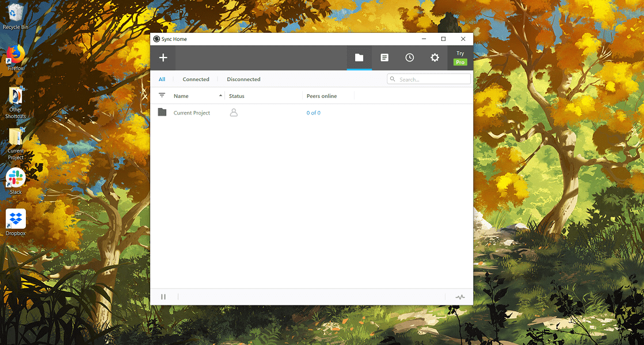Click the Try Pro button
This screenshot has width=644, height=345.
[460, 58]
